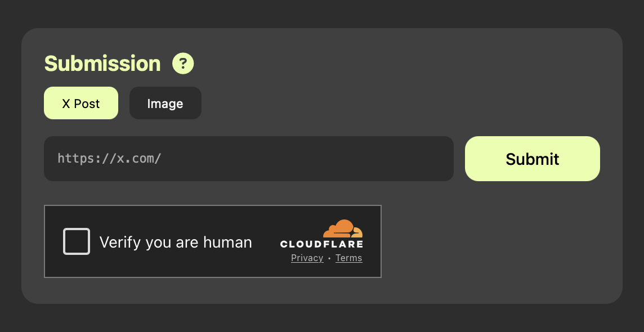Click the 'Verify you are human' label text

pyautogui.click(x=176, y=243)
